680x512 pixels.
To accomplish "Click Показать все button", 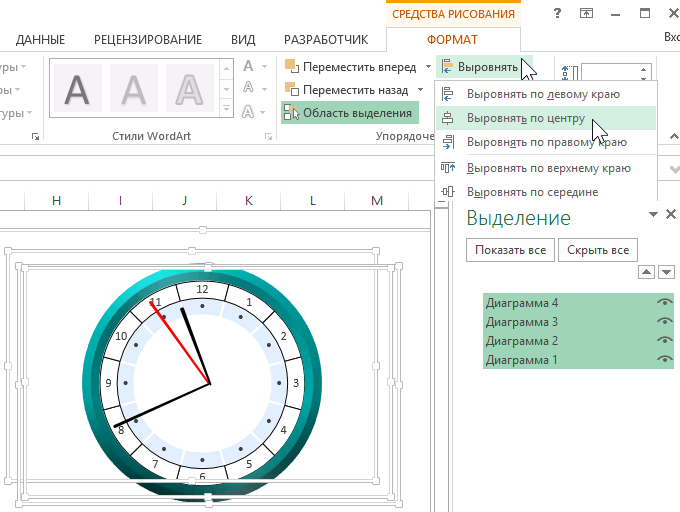I will [510, 250].
